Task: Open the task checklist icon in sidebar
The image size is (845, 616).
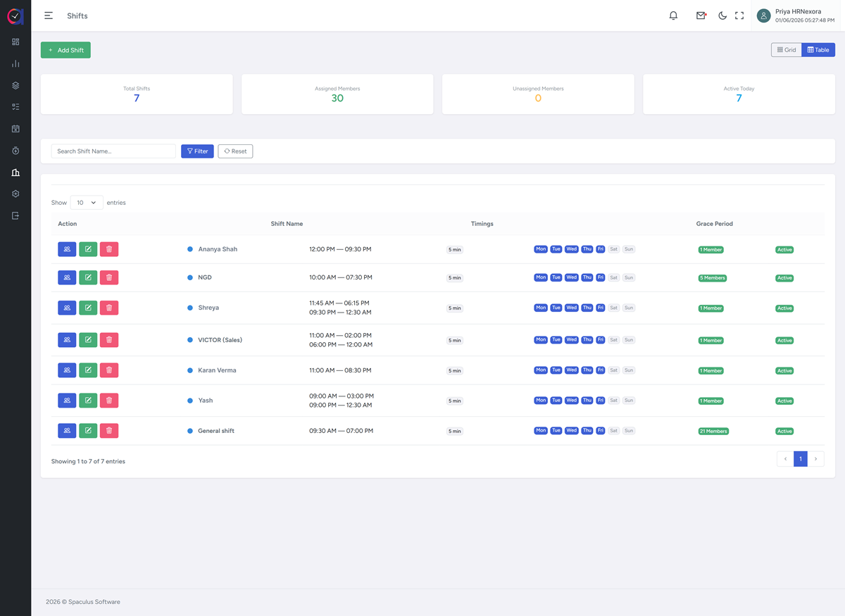Action: tap(15, 107)
